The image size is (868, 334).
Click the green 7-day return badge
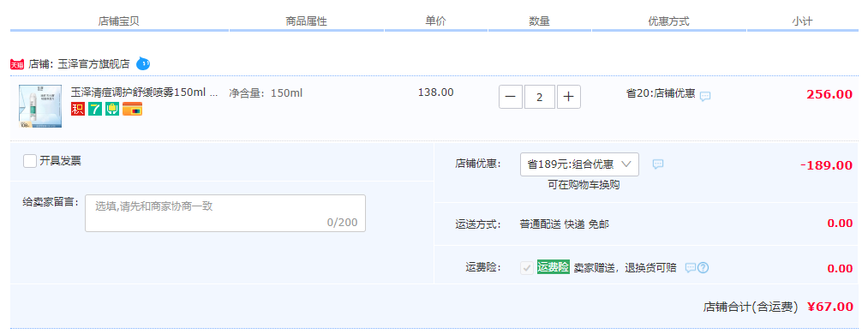94,110
